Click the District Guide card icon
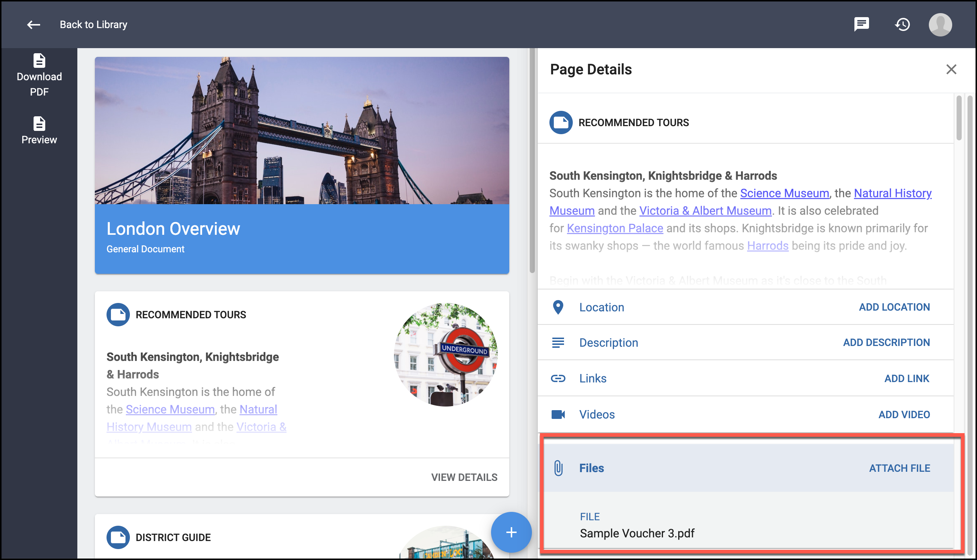The width and height of the screenshot is (977, 560). pyautogui.click(x=118, y=537)
